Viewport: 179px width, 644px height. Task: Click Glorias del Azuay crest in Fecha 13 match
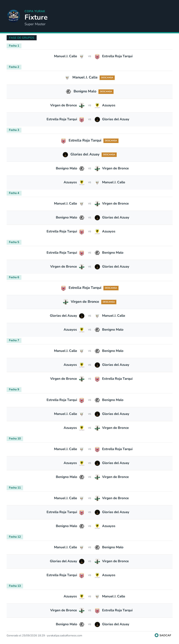(97, 624)
